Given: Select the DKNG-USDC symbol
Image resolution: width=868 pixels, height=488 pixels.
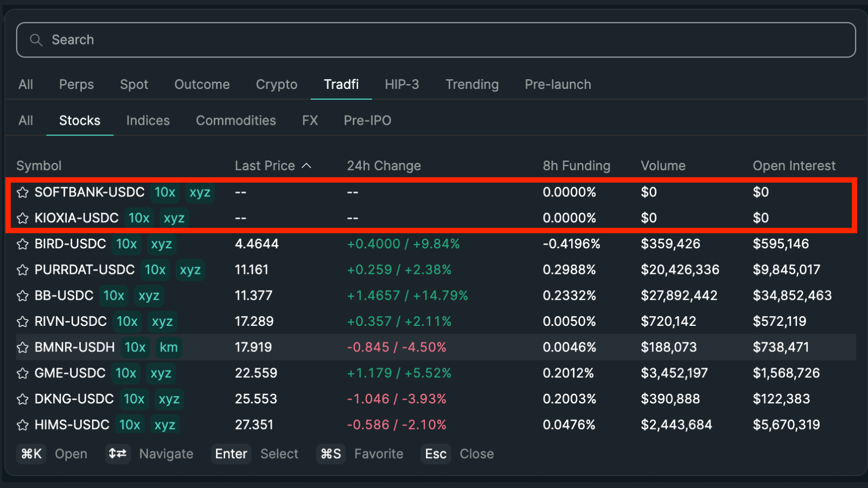Looking at the screenshot, I should coord(74,399).
